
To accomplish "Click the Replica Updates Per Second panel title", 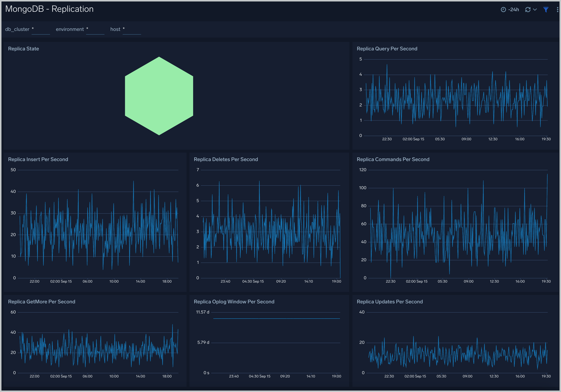I will point(390,302).
